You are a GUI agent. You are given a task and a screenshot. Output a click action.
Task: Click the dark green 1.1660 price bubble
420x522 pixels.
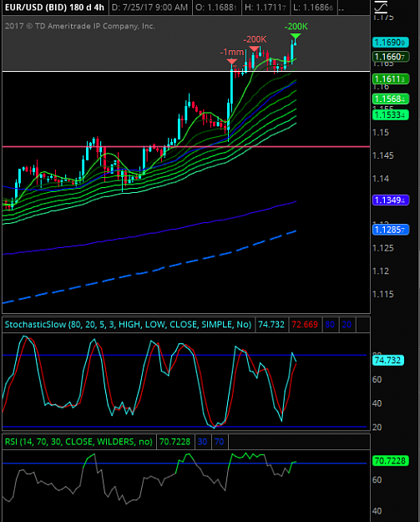[391, 57]
